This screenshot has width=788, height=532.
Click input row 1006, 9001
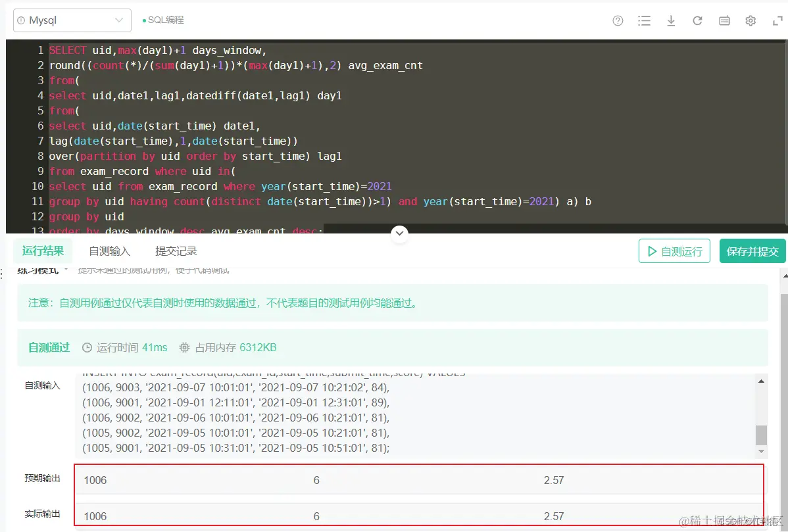click(x=235, y=402)
